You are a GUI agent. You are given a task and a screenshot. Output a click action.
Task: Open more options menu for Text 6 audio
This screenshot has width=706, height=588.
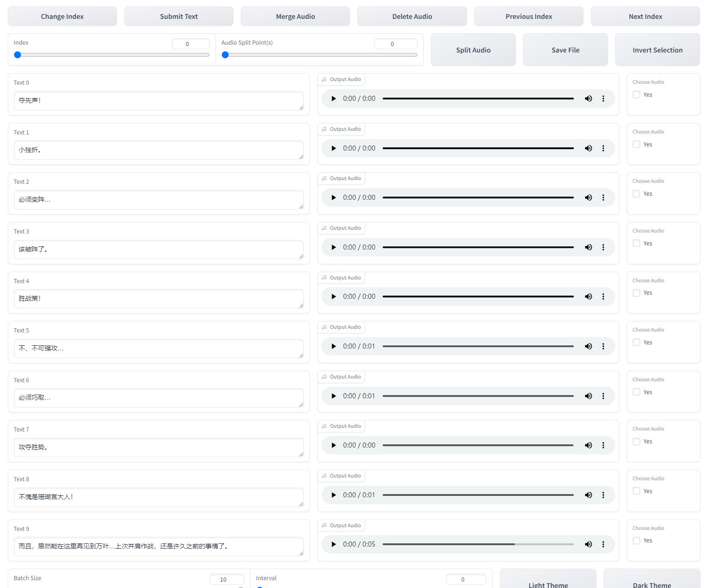603,396
